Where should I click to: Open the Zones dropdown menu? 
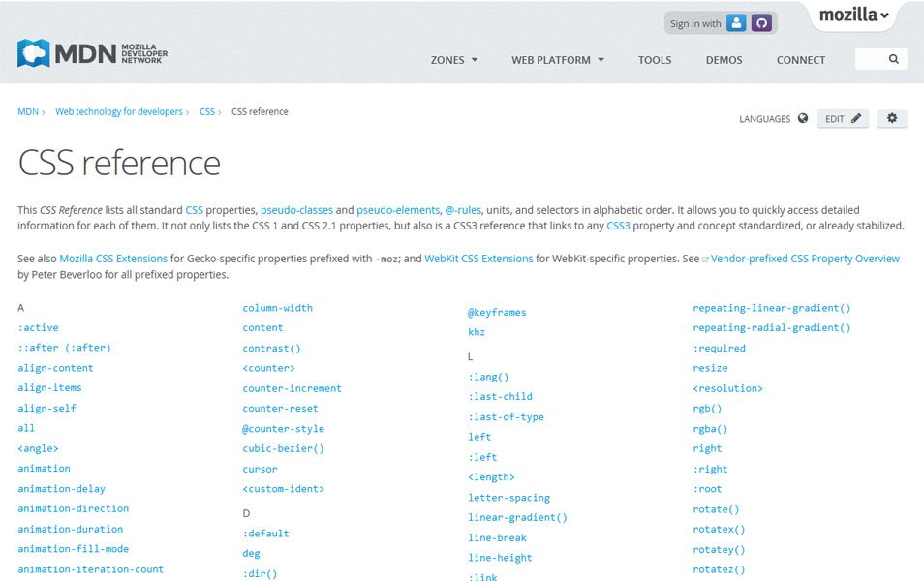pyautogui.click(x=453, y=59)
